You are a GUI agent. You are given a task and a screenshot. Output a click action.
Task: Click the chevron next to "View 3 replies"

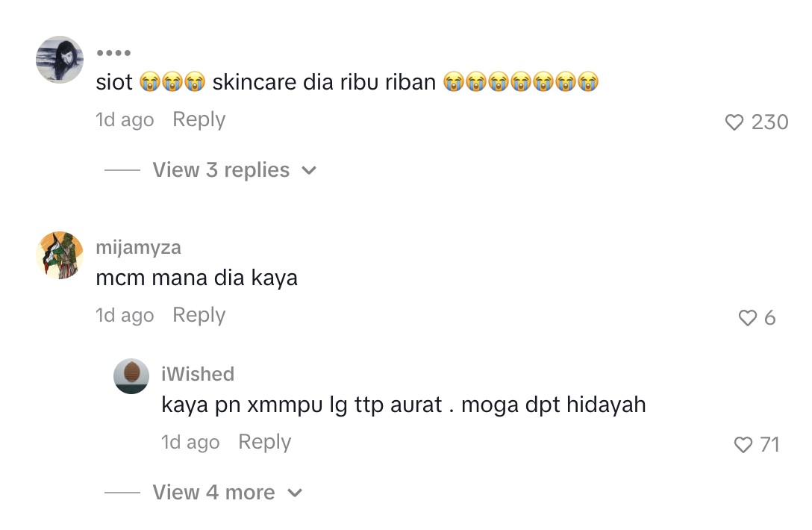pyautogui.click(x=309, y=171)
